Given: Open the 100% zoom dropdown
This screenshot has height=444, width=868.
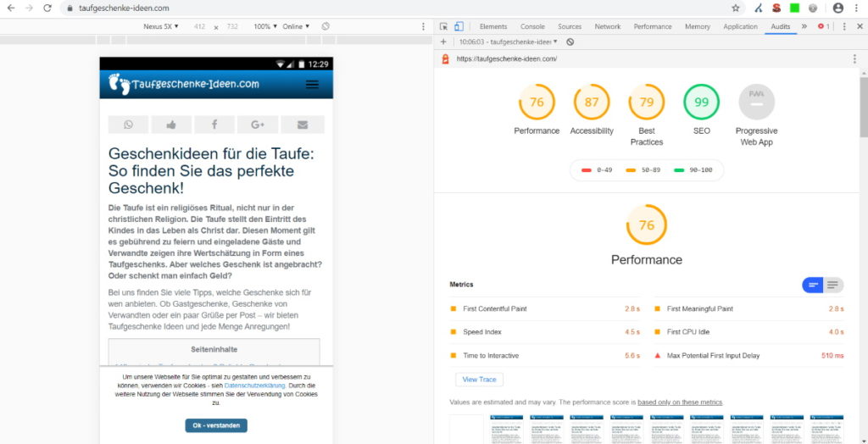Looking at the screenshot, I should click(265, 26).
